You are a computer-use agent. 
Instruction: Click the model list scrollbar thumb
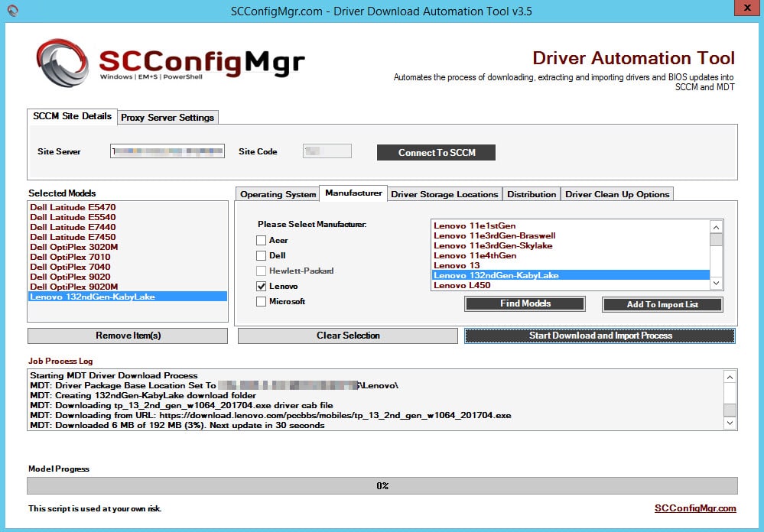pos(716,240)
